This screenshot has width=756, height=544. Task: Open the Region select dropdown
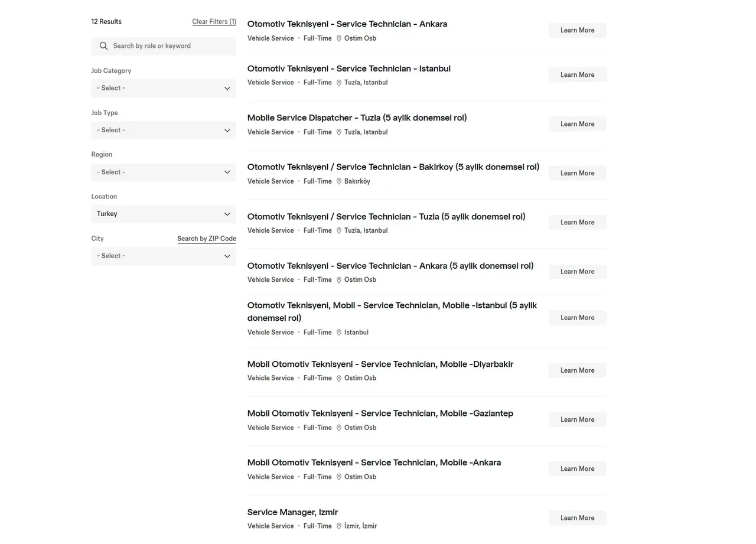[164, 172]
